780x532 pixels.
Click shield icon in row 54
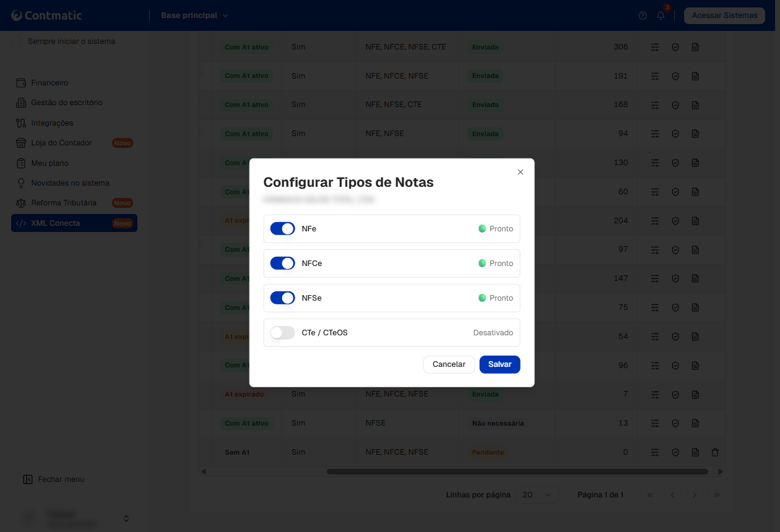[x=675, y=337]
